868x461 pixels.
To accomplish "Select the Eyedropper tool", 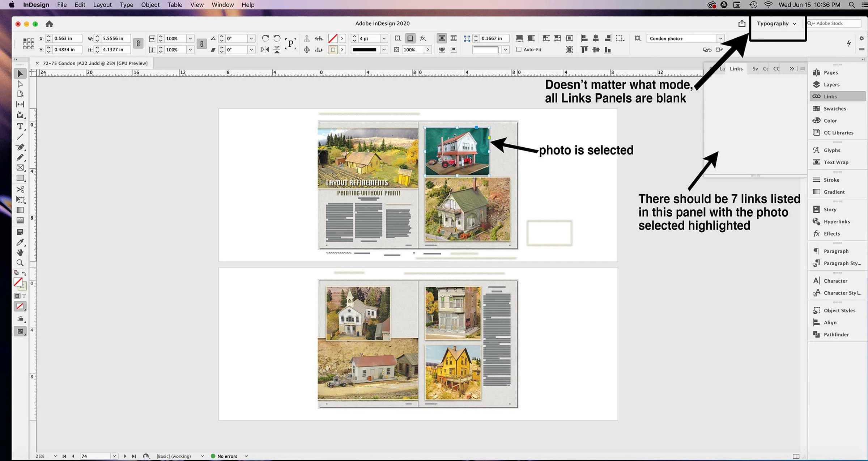I will point(20,242).
